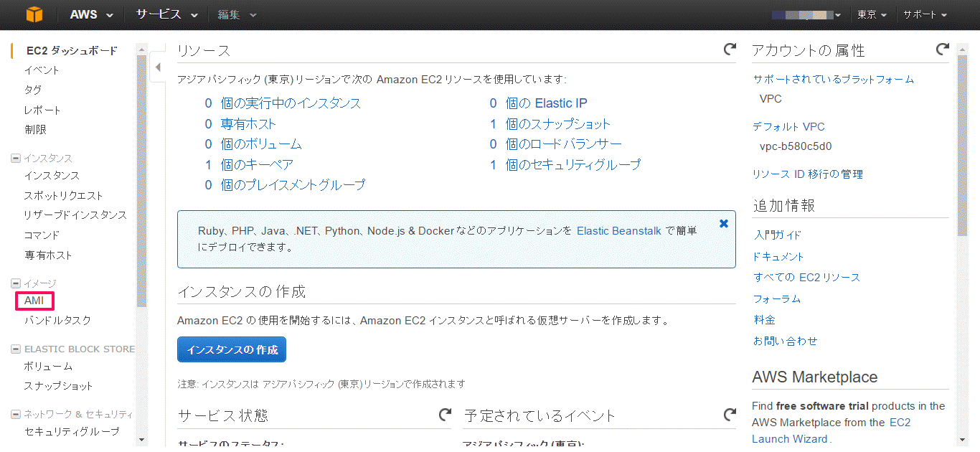This screenshot has width=980, height=452.
Task: Open 個のキーペア resource link
Action: click(x=257, y=165)
